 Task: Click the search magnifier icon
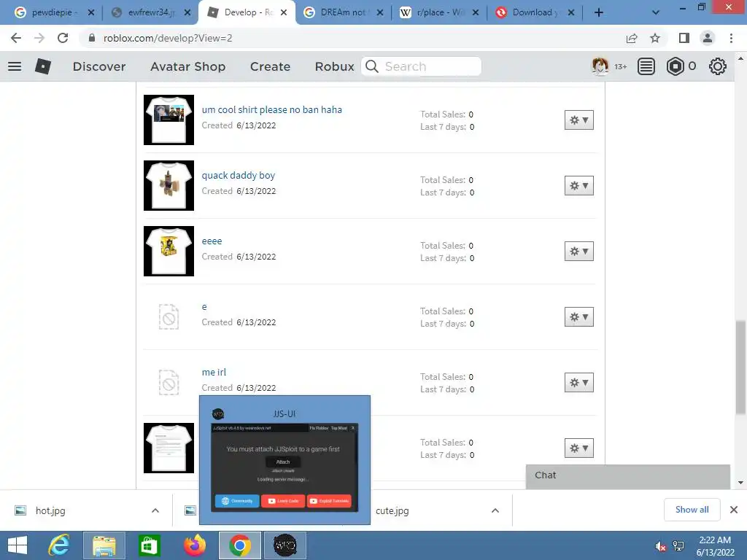pyautogui.click(x=372, y=66)
